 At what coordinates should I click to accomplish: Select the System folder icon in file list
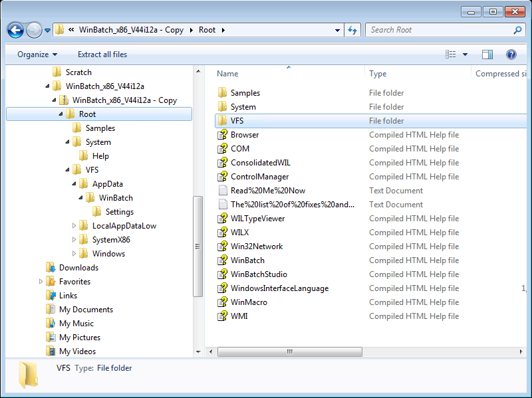[223, 107]
